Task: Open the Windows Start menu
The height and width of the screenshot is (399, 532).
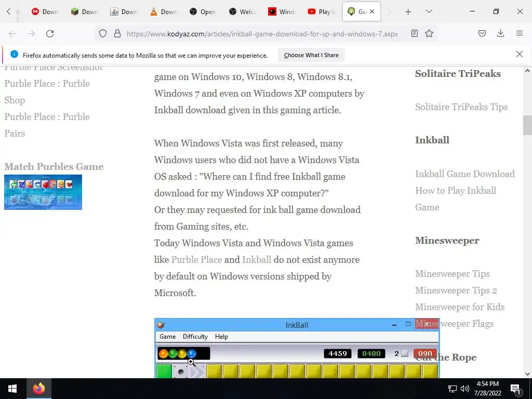Action: 12,389
